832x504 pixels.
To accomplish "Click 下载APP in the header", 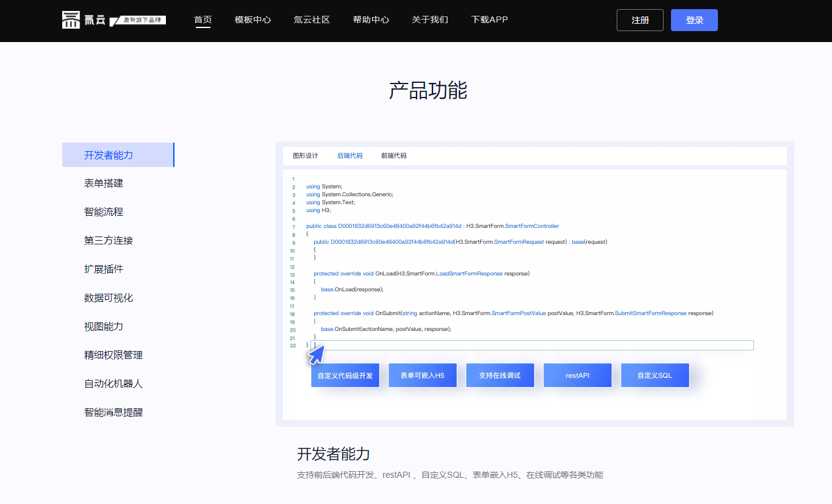I will click(489, 20).
